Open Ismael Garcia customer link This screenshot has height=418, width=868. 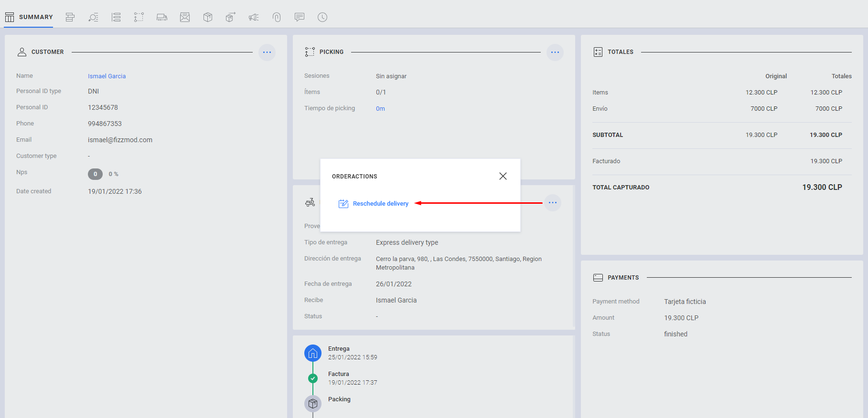coord(107,76)
